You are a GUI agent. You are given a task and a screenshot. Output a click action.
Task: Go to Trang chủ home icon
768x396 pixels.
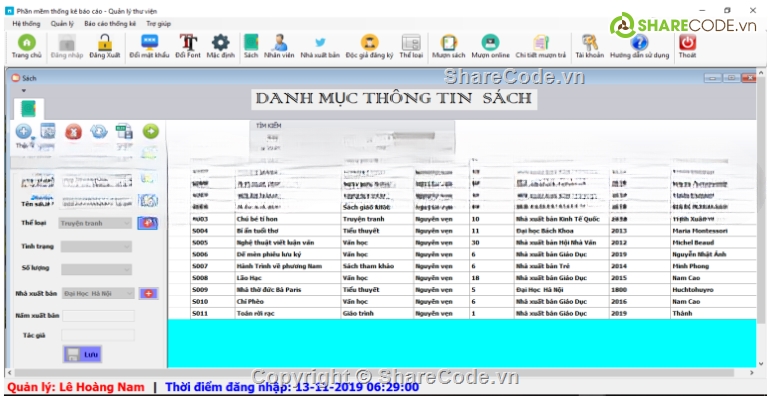point(26,47)
